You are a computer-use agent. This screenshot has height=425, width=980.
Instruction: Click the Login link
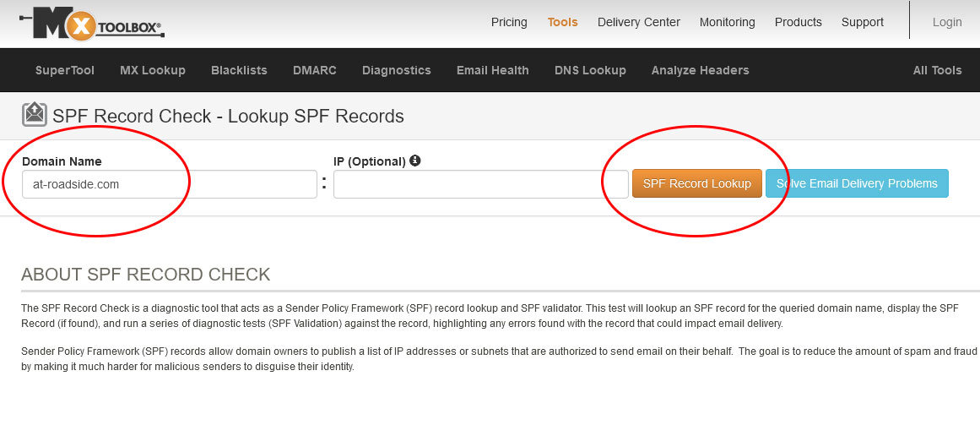pos(947,23)
